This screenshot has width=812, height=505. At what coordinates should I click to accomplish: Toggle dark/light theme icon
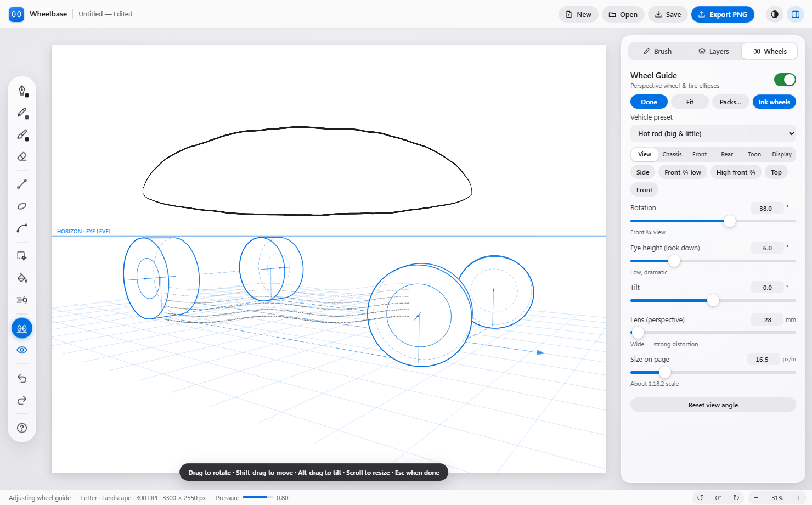point(774,14)
